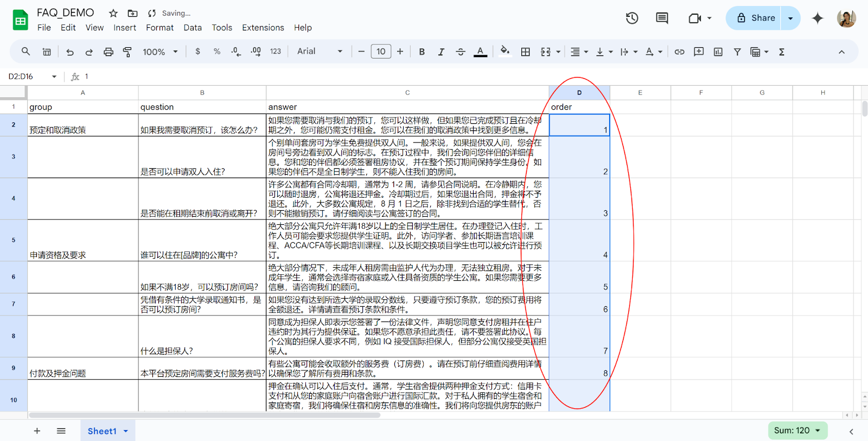Select column E header
This screenshot has height=441, width=868.
click(x=640, y=93)
